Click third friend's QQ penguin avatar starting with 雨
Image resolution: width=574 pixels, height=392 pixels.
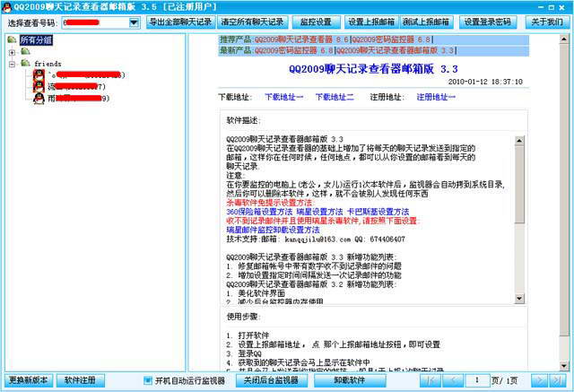pyautogui.click(x=39, y=98)
